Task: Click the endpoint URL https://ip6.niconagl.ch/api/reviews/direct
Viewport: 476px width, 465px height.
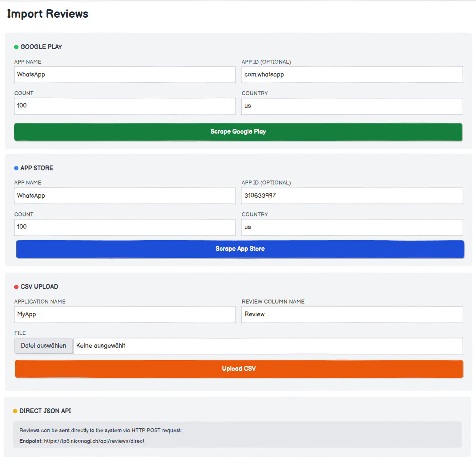Action: (x=94, y=441)
